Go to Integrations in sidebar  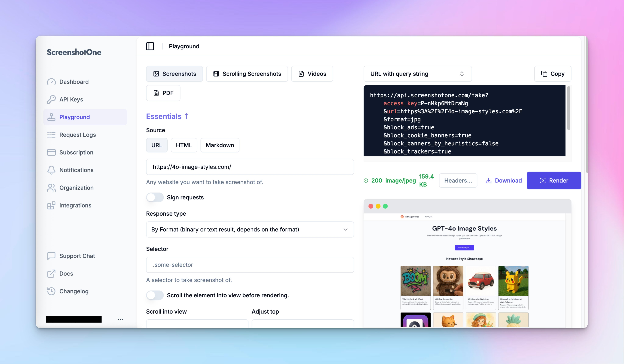click(75, 205)
